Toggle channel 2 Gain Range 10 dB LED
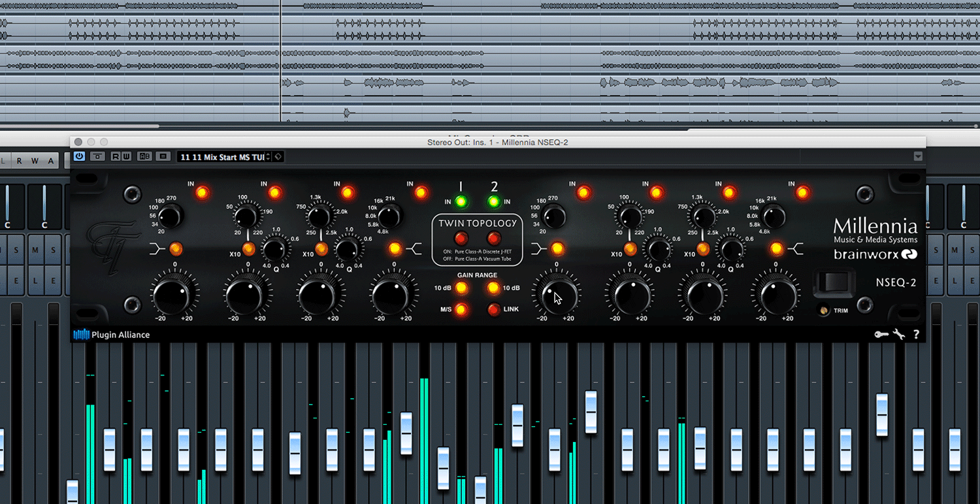Viewport: 980px width, 504px height. (493, 288)
